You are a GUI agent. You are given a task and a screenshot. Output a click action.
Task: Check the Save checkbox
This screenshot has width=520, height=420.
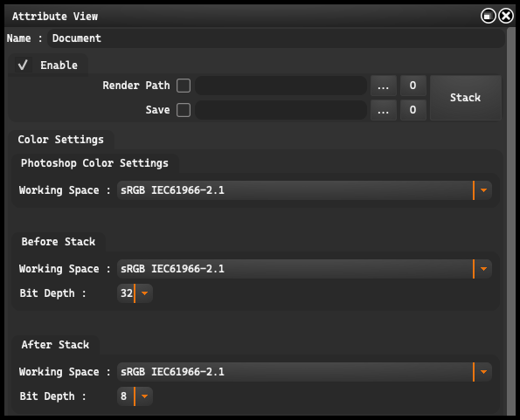click(x=184, y=110)
